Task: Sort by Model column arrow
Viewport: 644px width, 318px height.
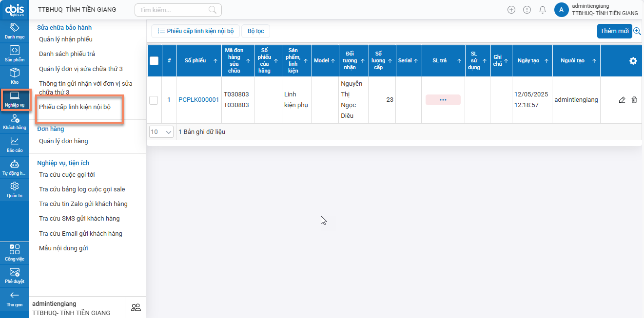Action: 333,61
